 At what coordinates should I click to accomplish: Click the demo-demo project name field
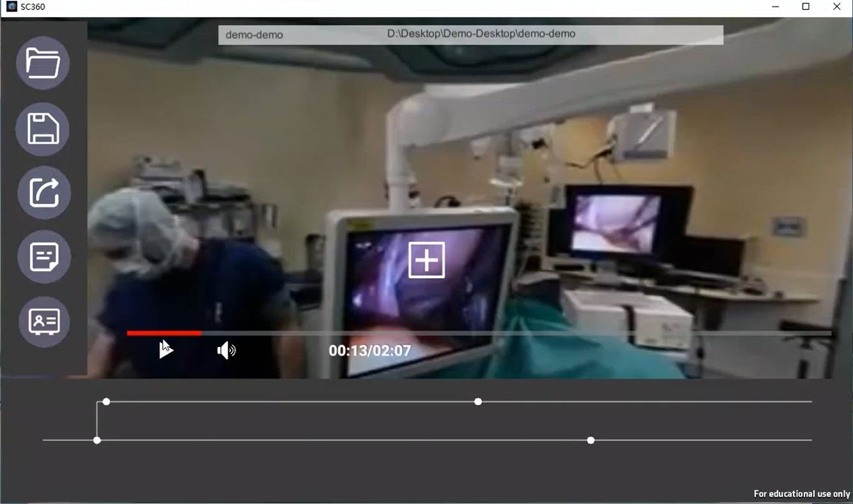tap(254, 34)
